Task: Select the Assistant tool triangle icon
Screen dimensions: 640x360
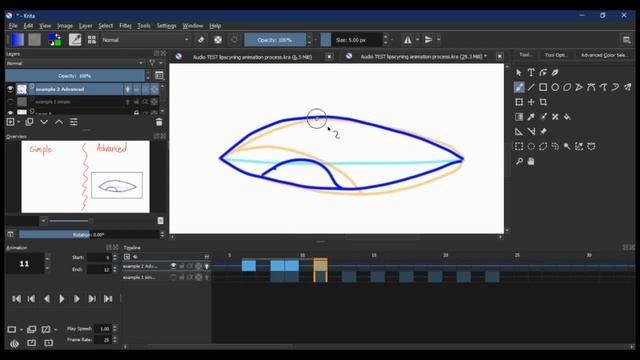Action: (x=519, y=131)
